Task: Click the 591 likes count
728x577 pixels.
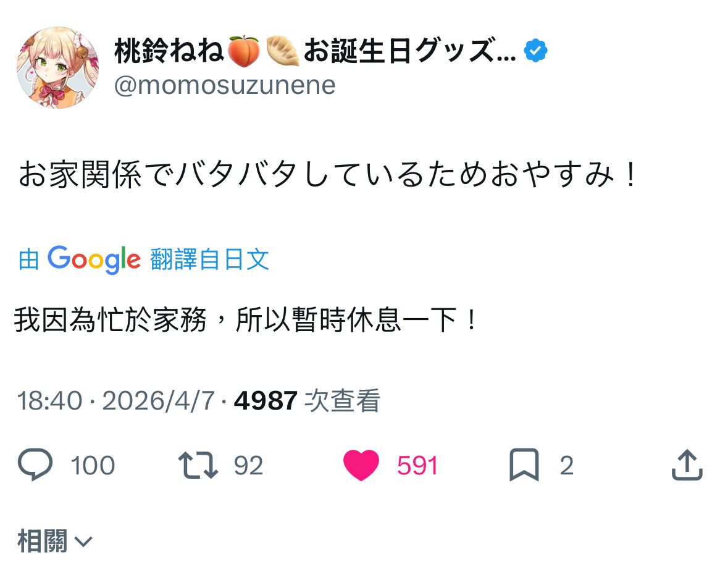Action: click(x=417, y=466)
